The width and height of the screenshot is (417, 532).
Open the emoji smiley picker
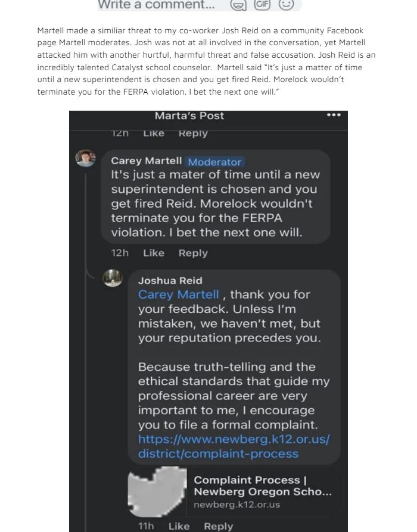(x=286, y=4)
